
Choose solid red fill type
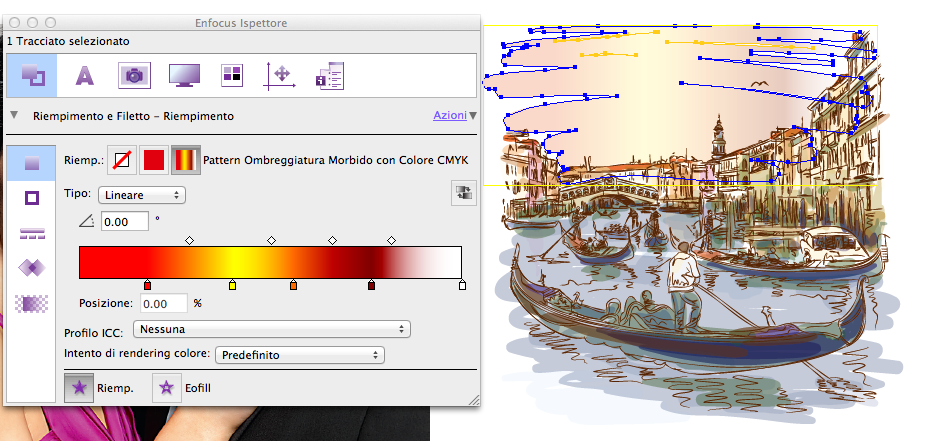[x=153, y=159]
